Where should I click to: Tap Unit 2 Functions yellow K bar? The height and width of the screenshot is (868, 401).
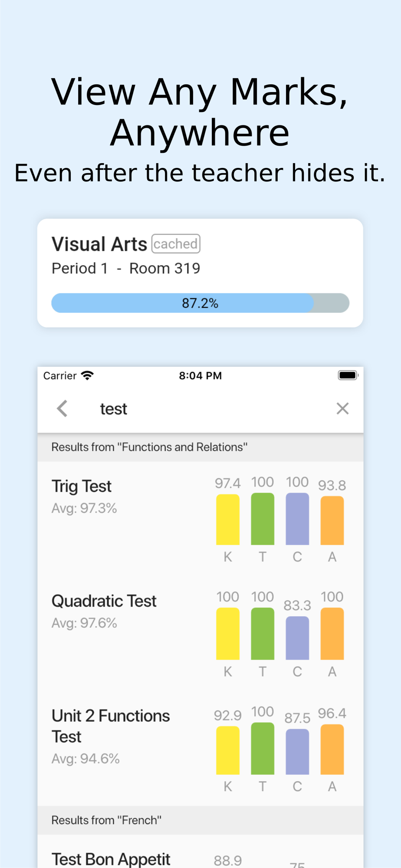pyautogui.click(x=228, y=750)
